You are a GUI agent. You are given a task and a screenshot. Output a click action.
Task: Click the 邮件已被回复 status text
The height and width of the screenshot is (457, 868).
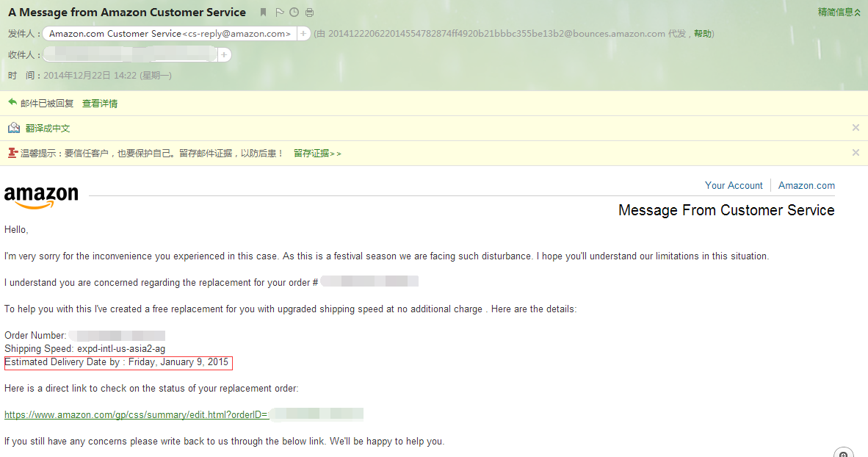click(47, 104)
